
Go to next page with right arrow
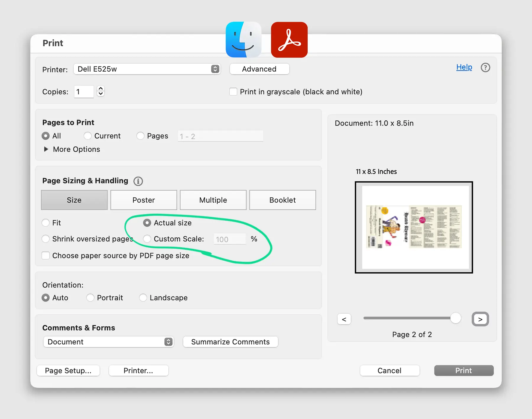(480, 319)
